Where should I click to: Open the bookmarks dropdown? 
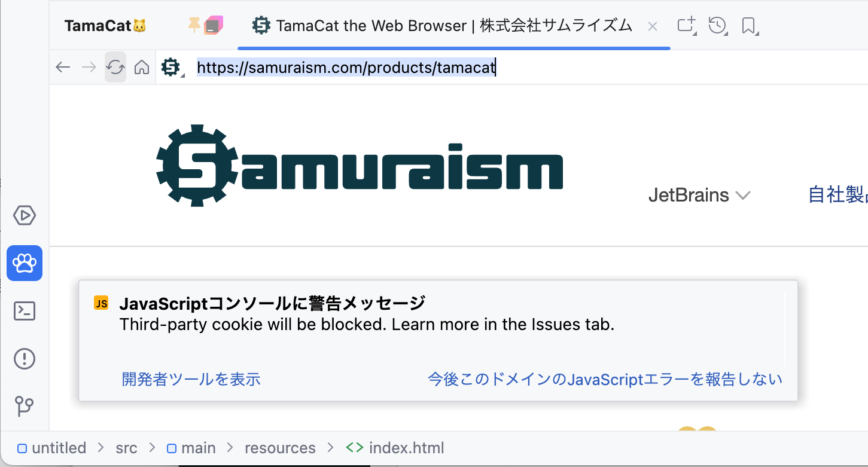point(749,25)
